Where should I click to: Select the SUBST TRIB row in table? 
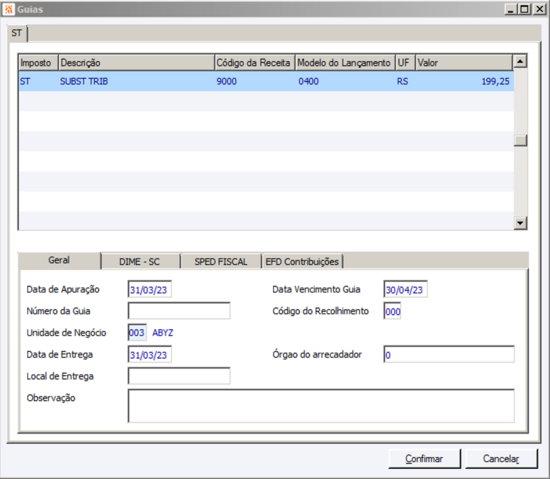pyautogui.click(x=266, y=81)
